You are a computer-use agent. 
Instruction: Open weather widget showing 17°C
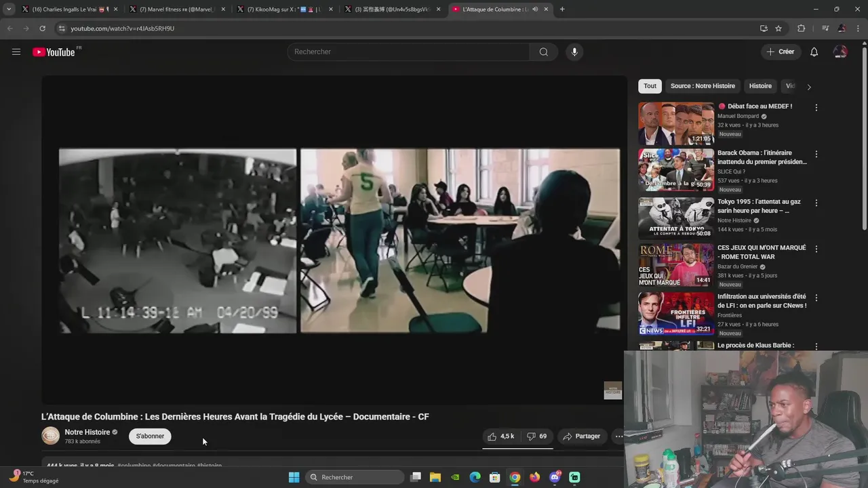point(33,477)
